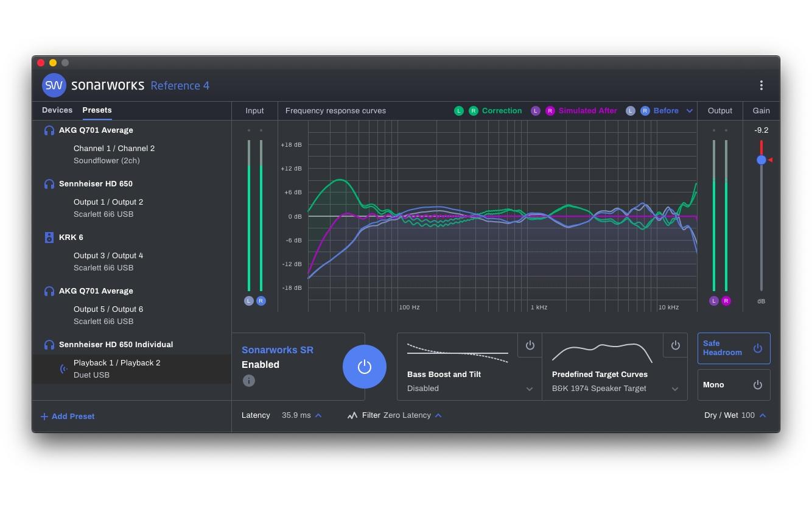Click Output 3 / Output 4 row
This screenshot has height=511, width=812.
click(x=132, y=262)
